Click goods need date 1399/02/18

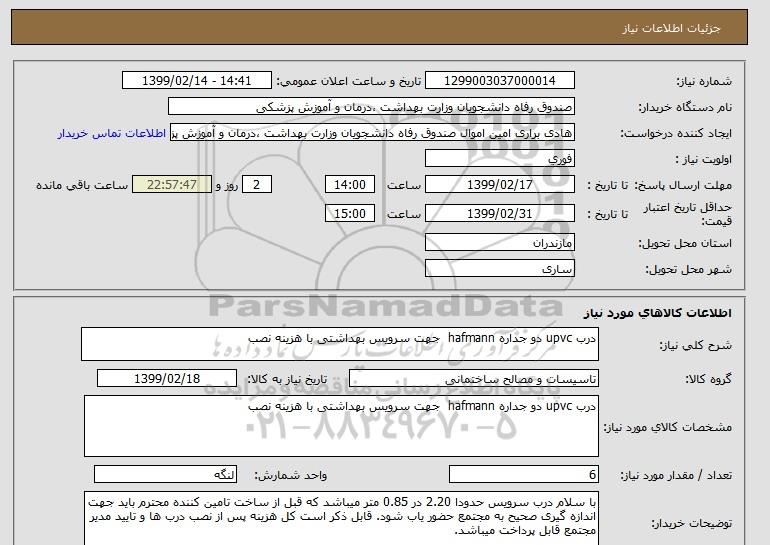tap(167, 379)
